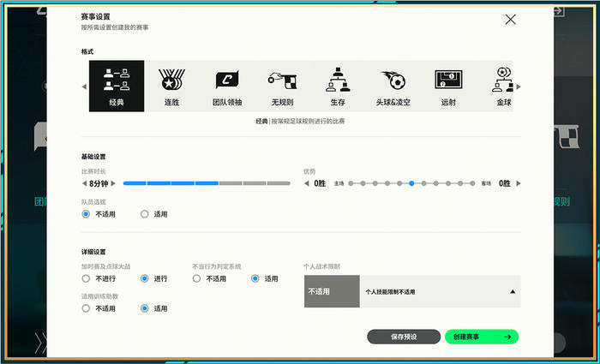Image resolution: width=600 pixels, height=364 pixels.
Task: Set 不当行为判定系统 to 不适用
Action: (196, 278)
